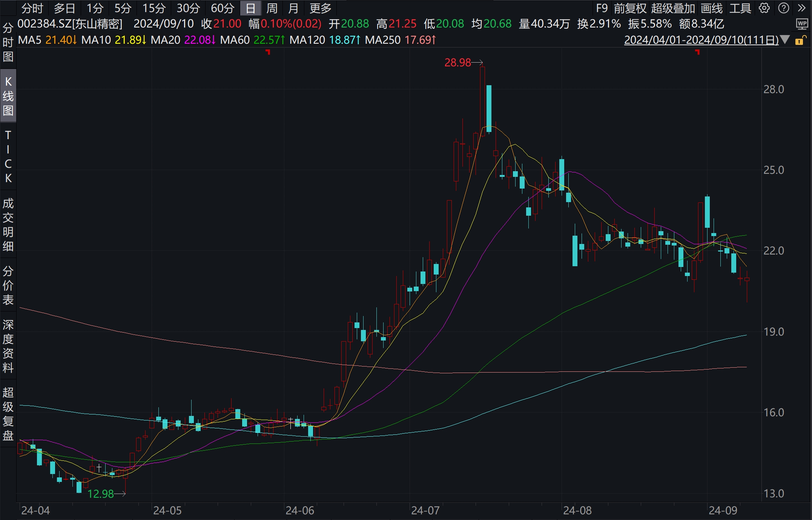Viewport: 812px width, 520px height.
Task: Click the red flag marker near 24-09
Action: coord(697,52)
